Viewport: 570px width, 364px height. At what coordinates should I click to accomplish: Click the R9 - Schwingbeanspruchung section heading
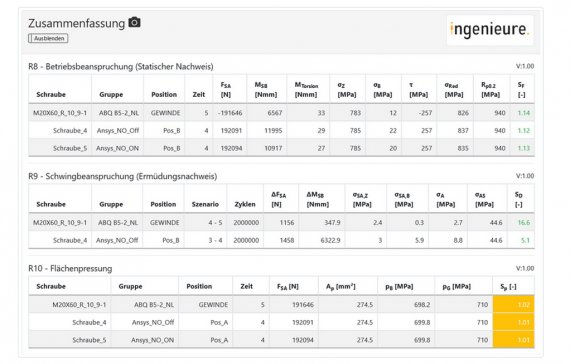[123, 176]
